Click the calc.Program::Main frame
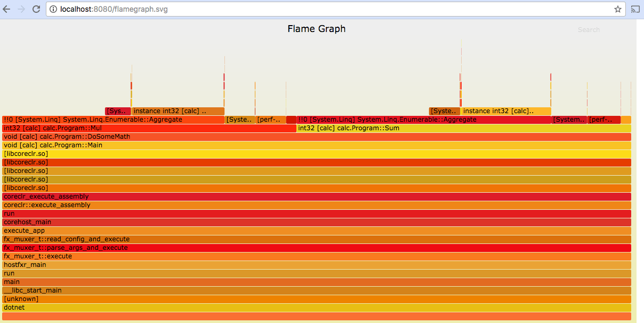644x323 pixels. click(317, 145)
